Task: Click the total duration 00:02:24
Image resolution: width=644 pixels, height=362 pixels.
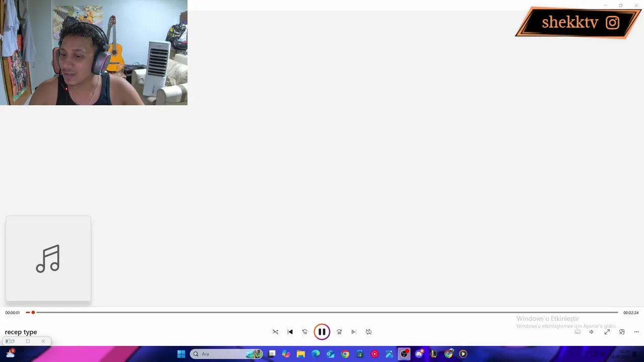Action: click(x=631, y=313)
